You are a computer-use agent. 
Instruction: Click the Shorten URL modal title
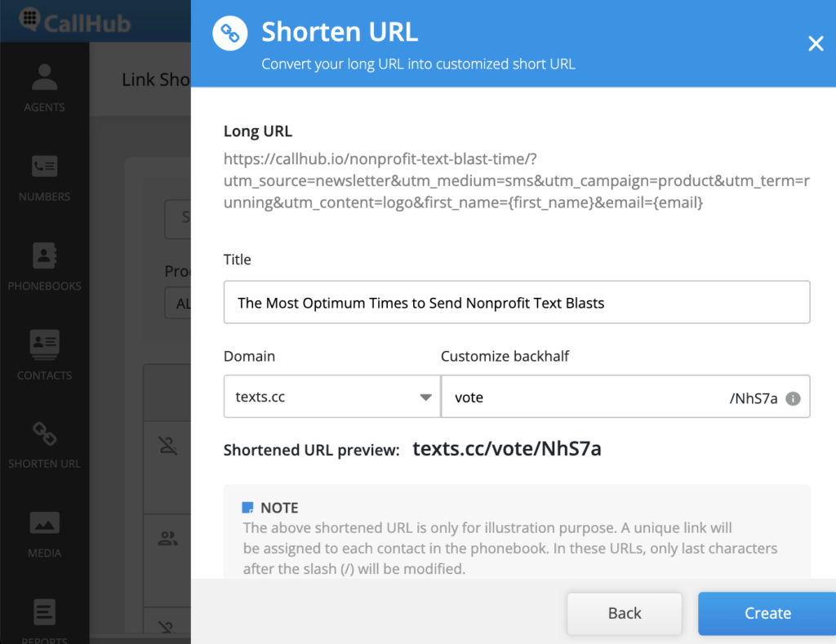pos(340,32)
